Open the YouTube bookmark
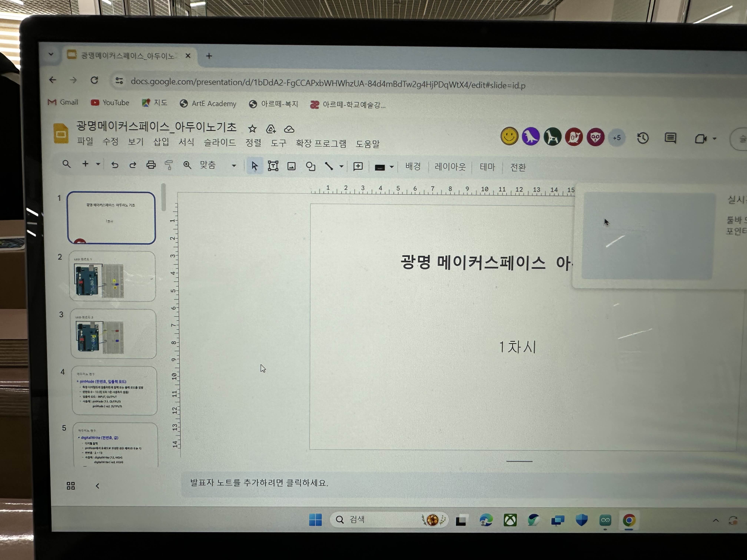This screenshot has width=747, height=560. (110, 102)
